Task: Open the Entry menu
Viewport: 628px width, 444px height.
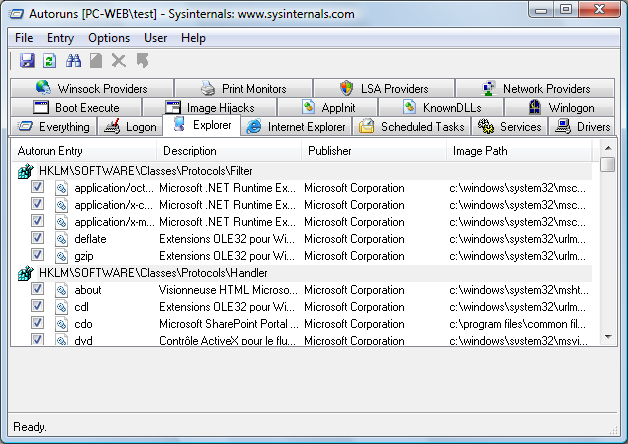Action: [60, 38]
